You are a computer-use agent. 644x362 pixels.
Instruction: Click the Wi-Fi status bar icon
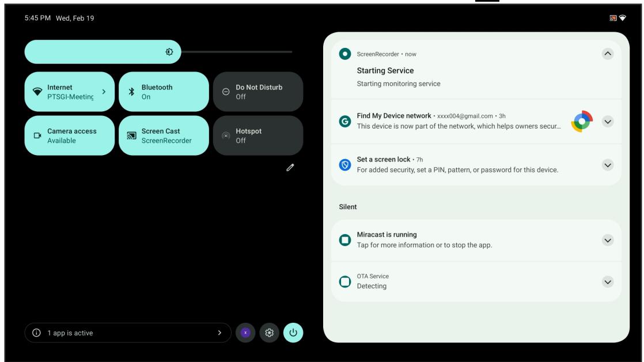click(x=623, y=18)
